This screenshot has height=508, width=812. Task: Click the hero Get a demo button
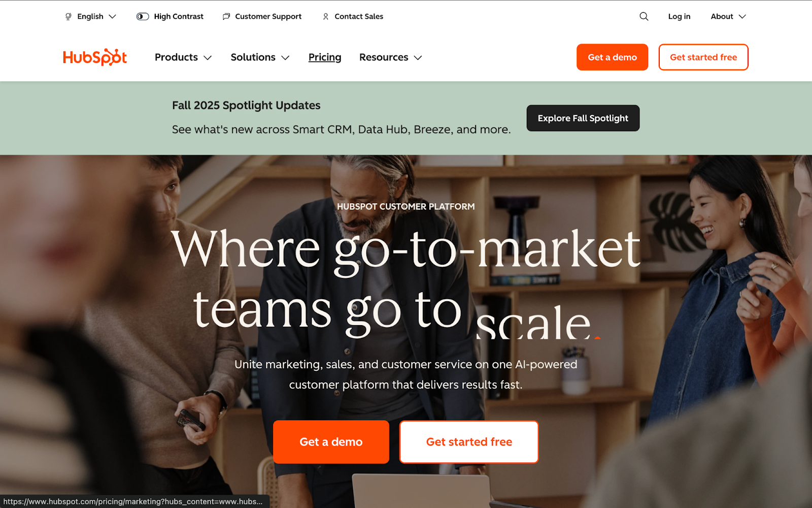point(331,441)
